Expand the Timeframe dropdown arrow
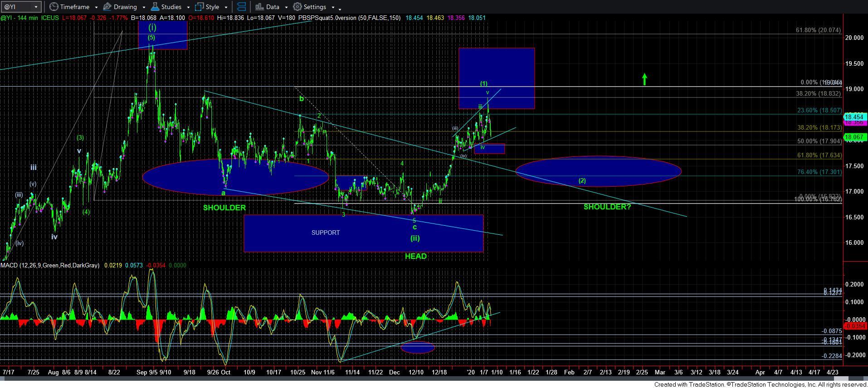The width and height of the screenshot is (868, 388). (94, 7)
